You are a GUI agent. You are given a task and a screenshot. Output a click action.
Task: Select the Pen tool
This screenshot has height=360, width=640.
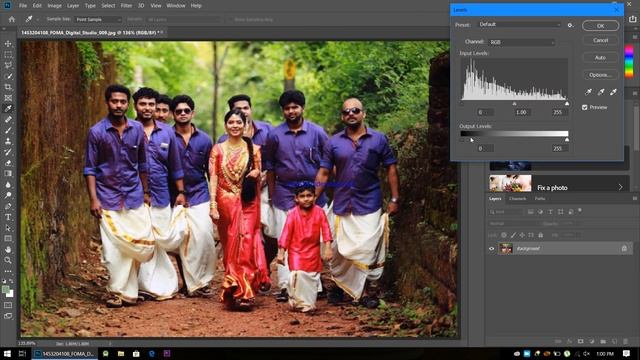pyautogui.click(x=8, y=206)
